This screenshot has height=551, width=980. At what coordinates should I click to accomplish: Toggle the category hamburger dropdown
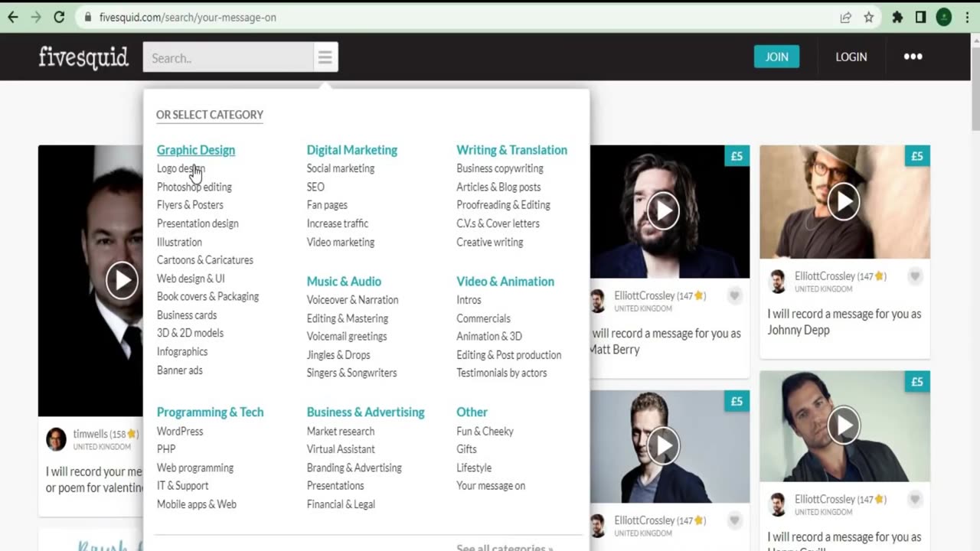tap(325, 57)
